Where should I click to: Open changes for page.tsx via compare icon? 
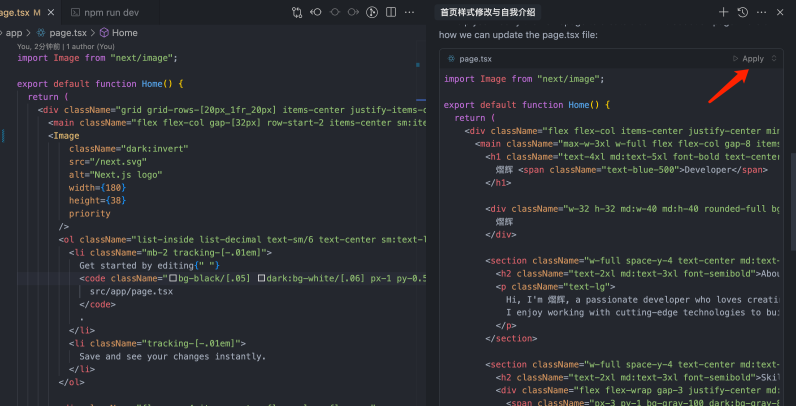[297, 12]
